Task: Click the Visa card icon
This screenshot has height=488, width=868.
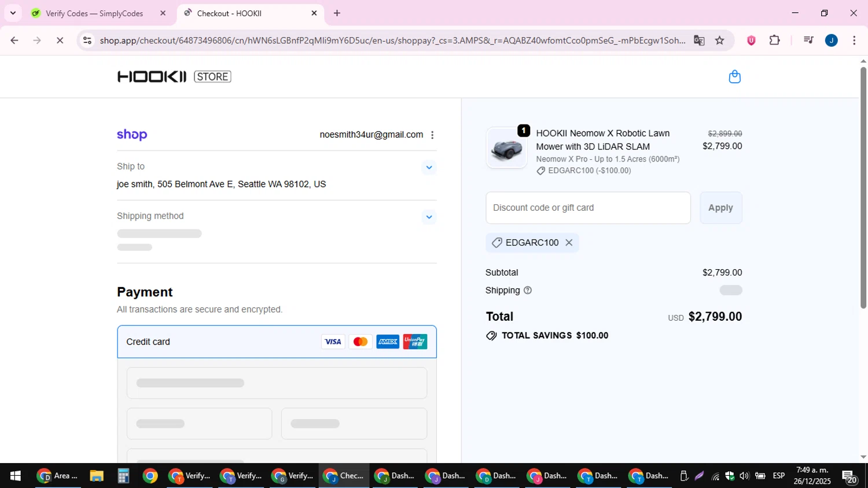Action: [333, 342]
